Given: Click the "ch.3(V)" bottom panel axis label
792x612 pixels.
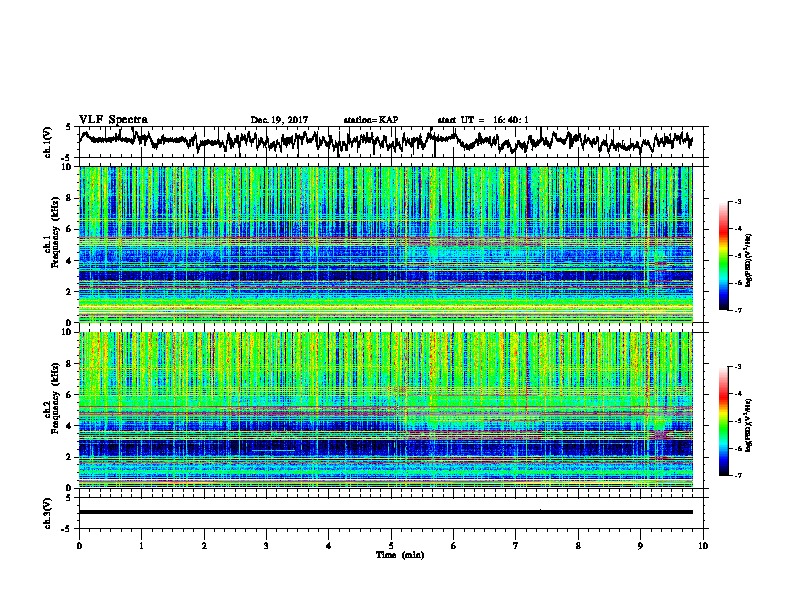Looking at the screenshot, I should (x=48, y=513).
